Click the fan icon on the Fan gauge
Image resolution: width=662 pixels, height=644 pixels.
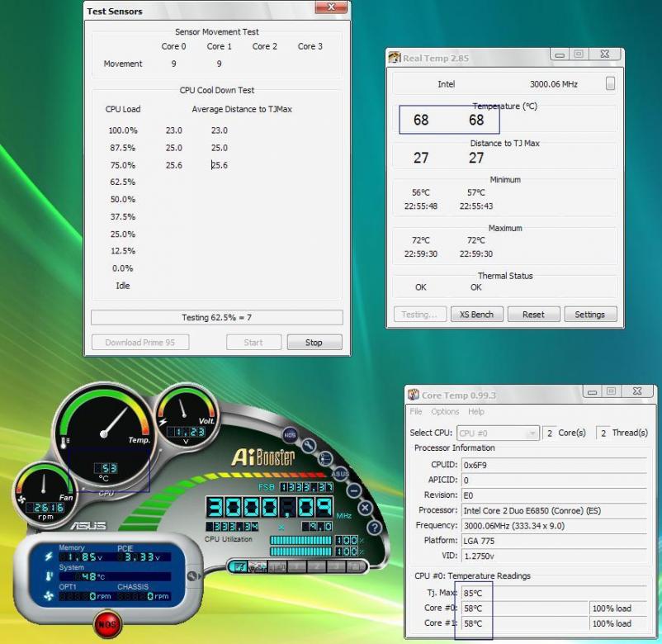21,500
